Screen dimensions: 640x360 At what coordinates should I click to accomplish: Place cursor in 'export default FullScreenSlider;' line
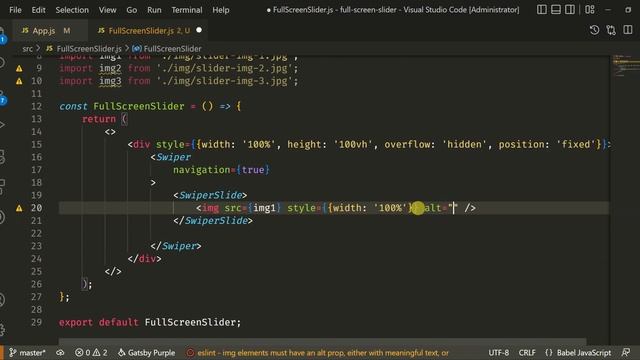[150, 322]
